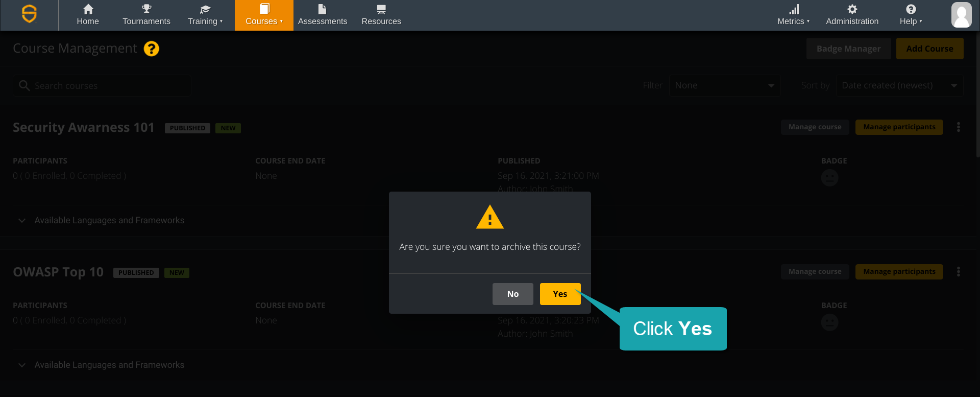Click the Home house icon
Screen dimensions: 980x397
click(x=88, y=9)
